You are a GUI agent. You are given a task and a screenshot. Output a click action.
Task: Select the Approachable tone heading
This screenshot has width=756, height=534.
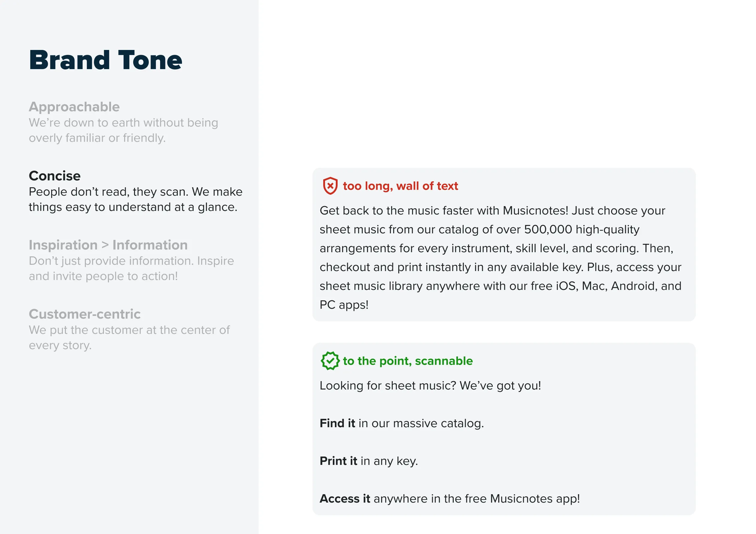pyautogui.click(x=74, y=107)
